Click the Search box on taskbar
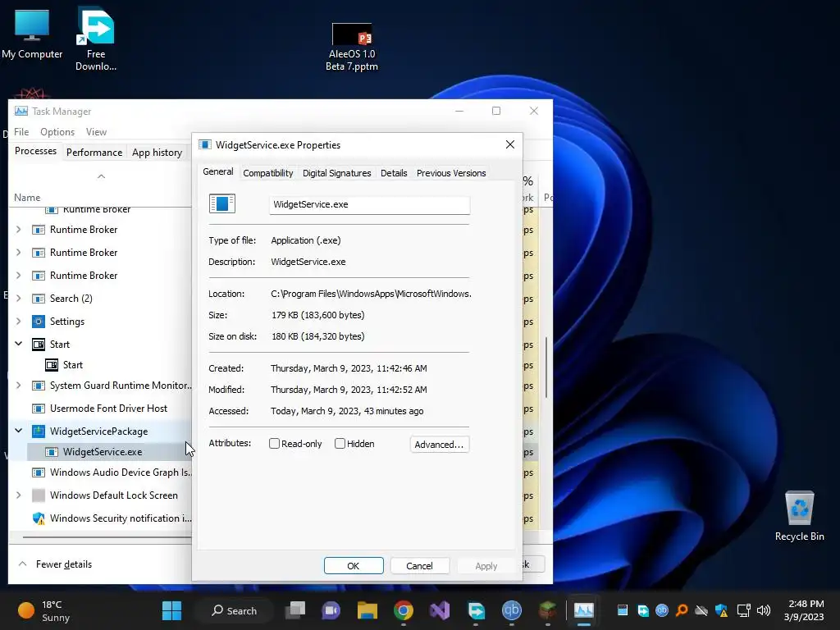Screen dimensions: 840x630 click(x=235, y=610)
